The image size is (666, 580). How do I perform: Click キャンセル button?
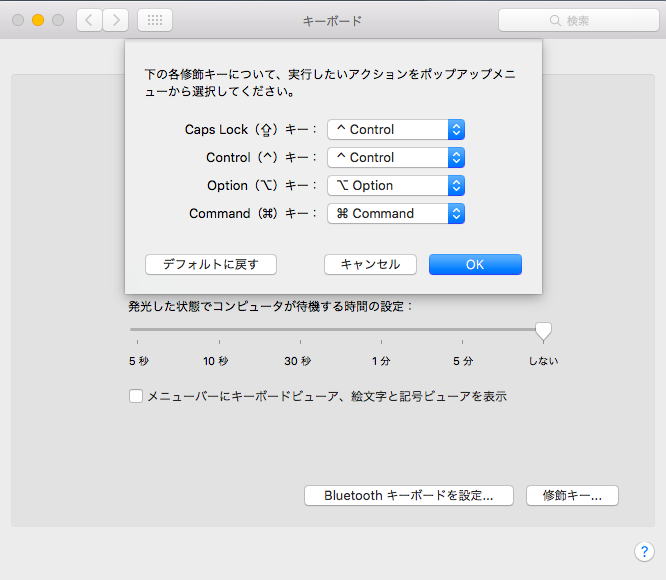(x=370, y=265)
